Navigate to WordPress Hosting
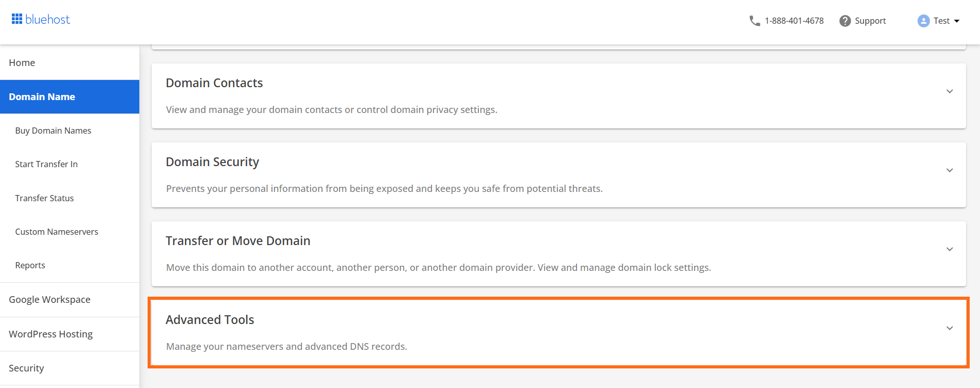The image size is (980, 388). (x=51, y=334)
